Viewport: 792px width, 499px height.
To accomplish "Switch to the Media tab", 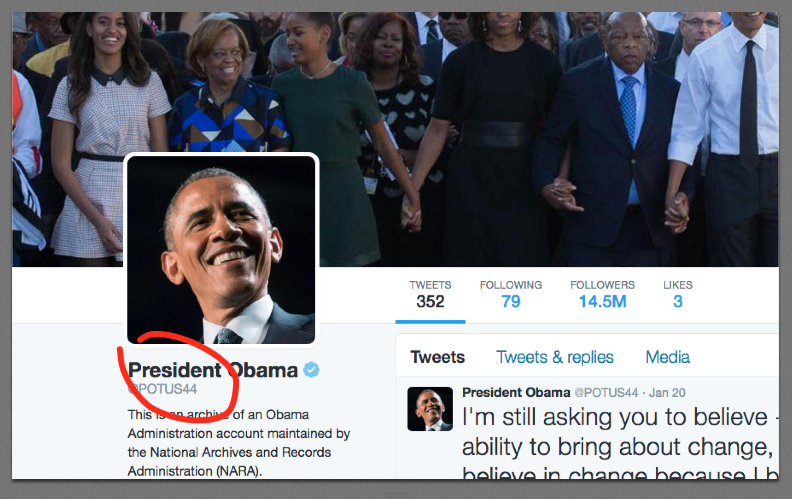I will 667,357.
